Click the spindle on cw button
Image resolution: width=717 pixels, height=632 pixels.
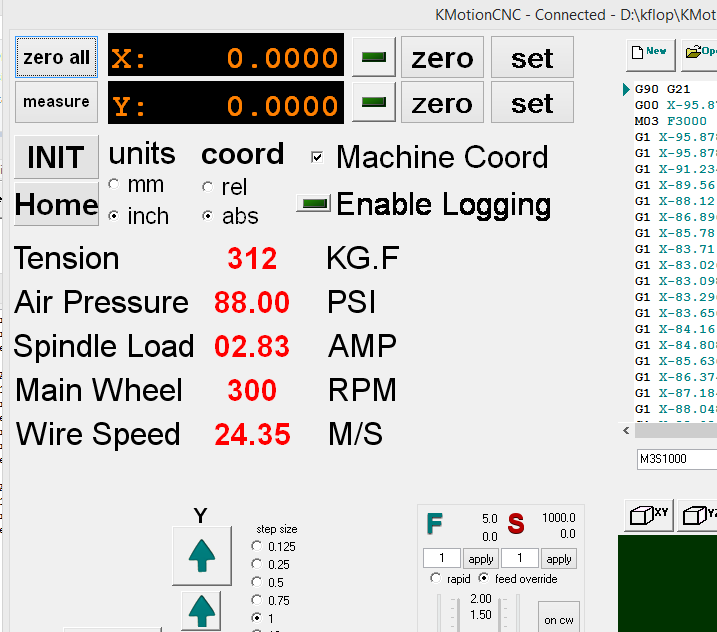click(558, 618)
